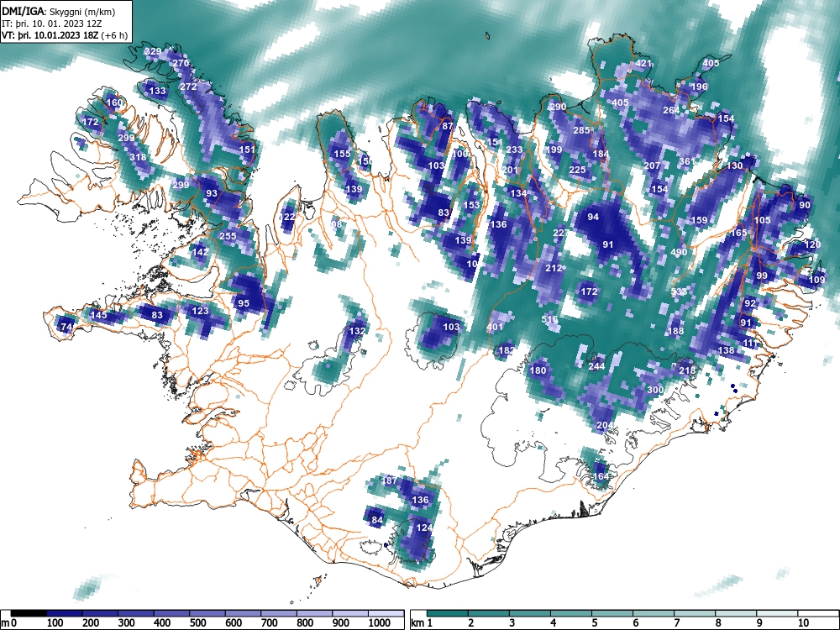This screenshot has height=630, width=840.
Task: Click the 180 value on the map
Action: [x=538, y=370]
